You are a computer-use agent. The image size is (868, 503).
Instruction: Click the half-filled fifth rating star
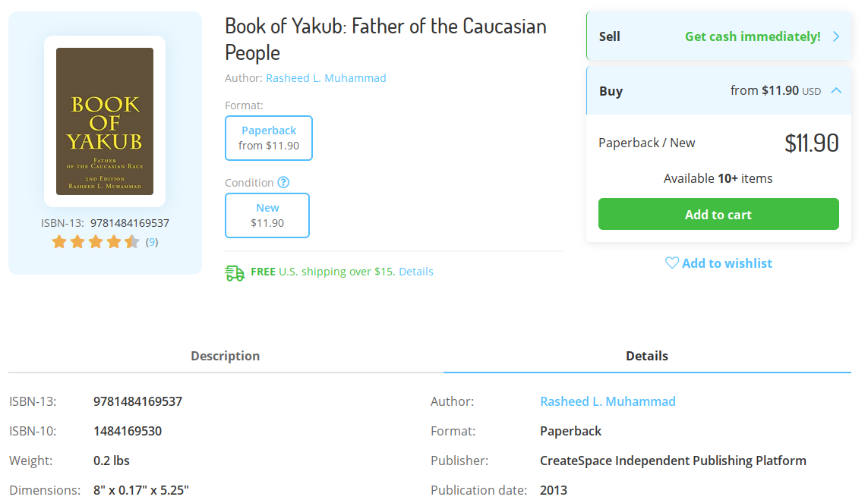pos(132,242)
